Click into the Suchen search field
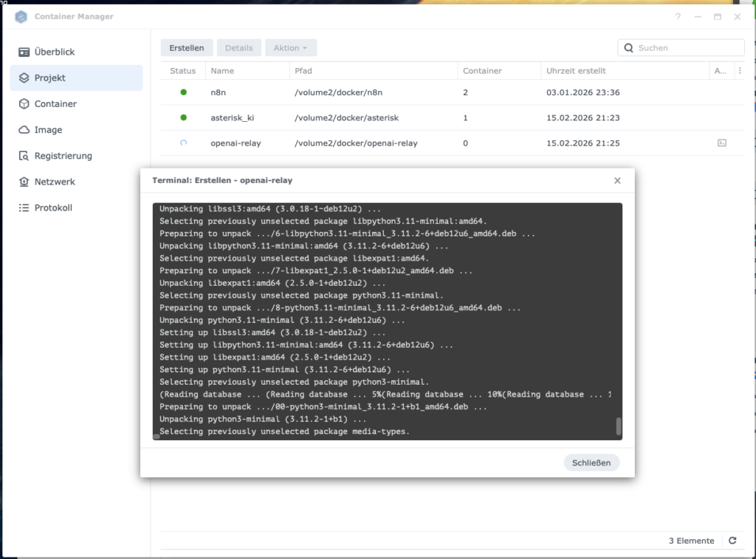The height and width of the screenshot is (559, 756). (x=687, y=48)
